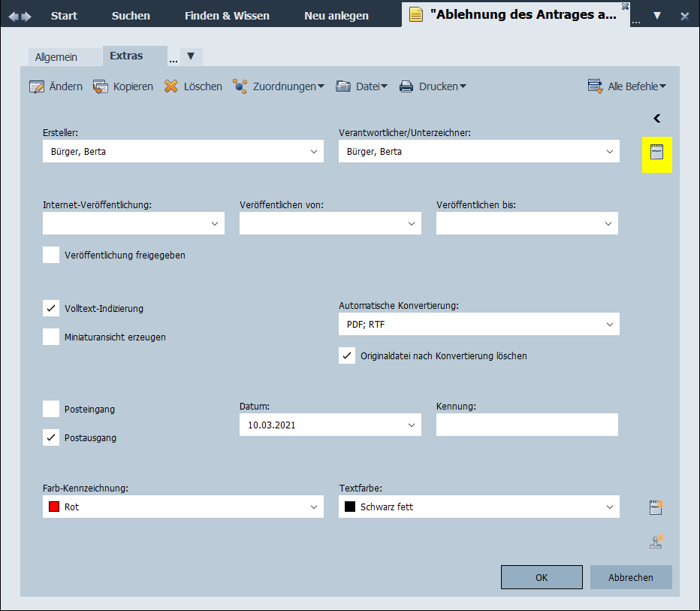Viewport: 700px width, 611px height.
Task: Click into the Kennung input field
Action: point(527,425)
